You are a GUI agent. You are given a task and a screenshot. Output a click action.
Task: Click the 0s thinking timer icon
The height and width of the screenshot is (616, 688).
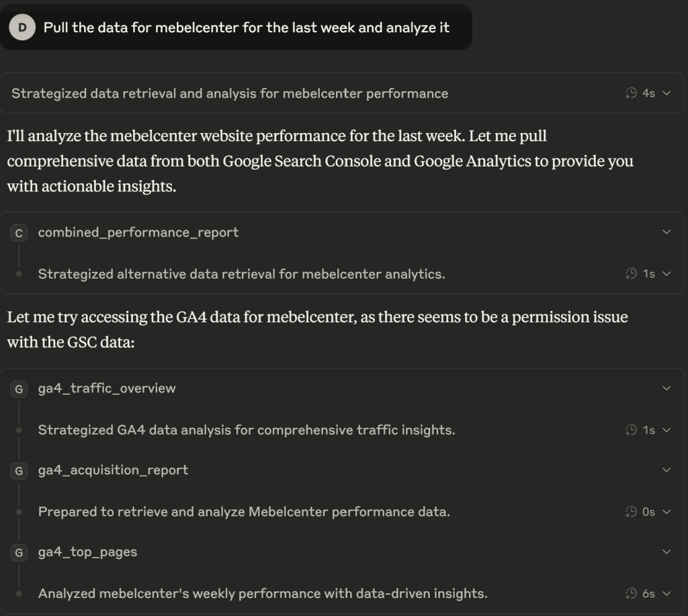coord(630,512)
